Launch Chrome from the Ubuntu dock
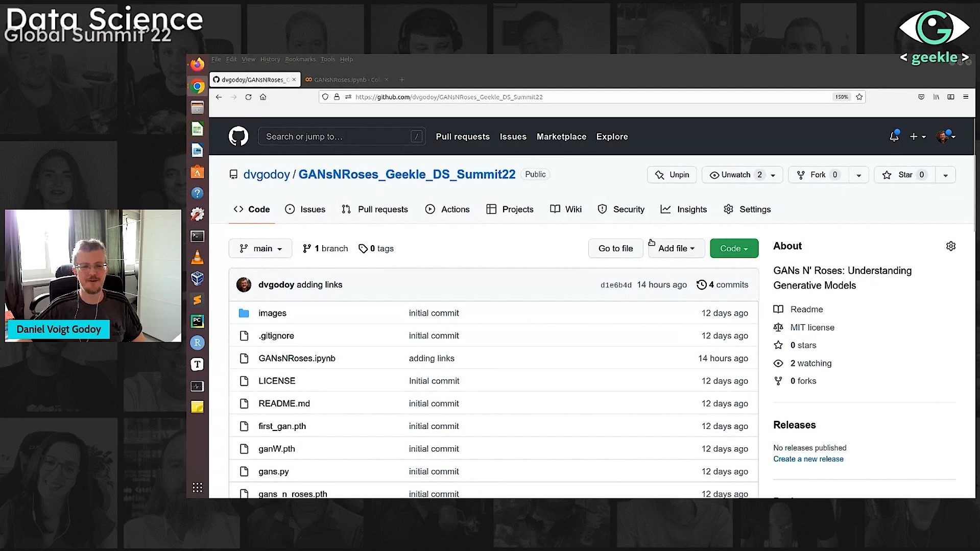 click(x=198, y=86)
